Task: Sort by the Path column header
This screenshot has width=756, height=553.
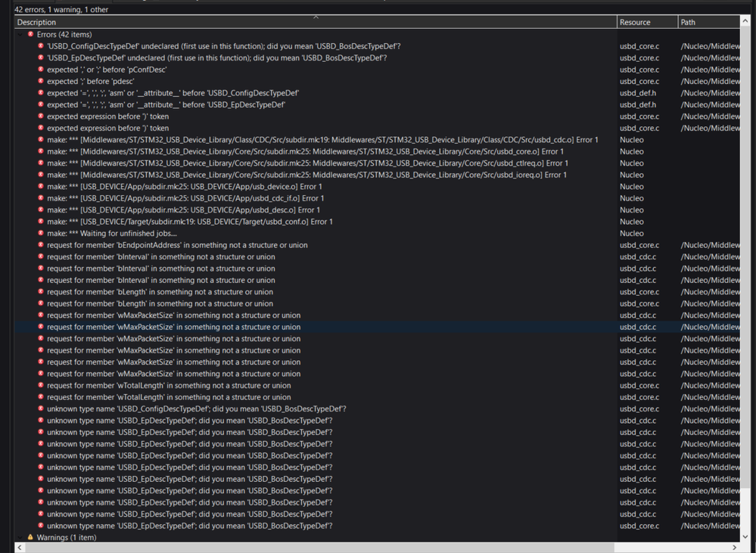Action: [709, 22]
